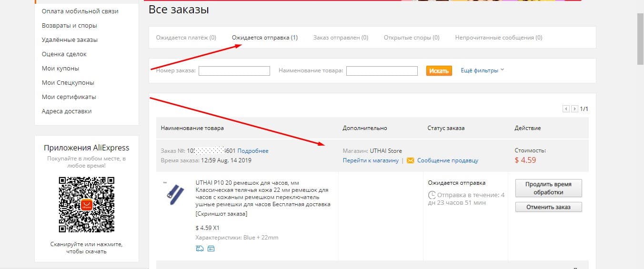Click the delivery truck icon under Характеристики
Screen dimensions: 644x269
pos(200,249)
